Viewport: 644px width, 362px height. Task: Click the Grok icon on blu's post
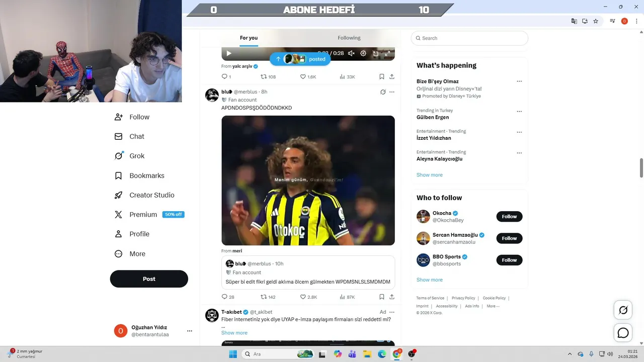pyautogui.click(x=383, y=92)
